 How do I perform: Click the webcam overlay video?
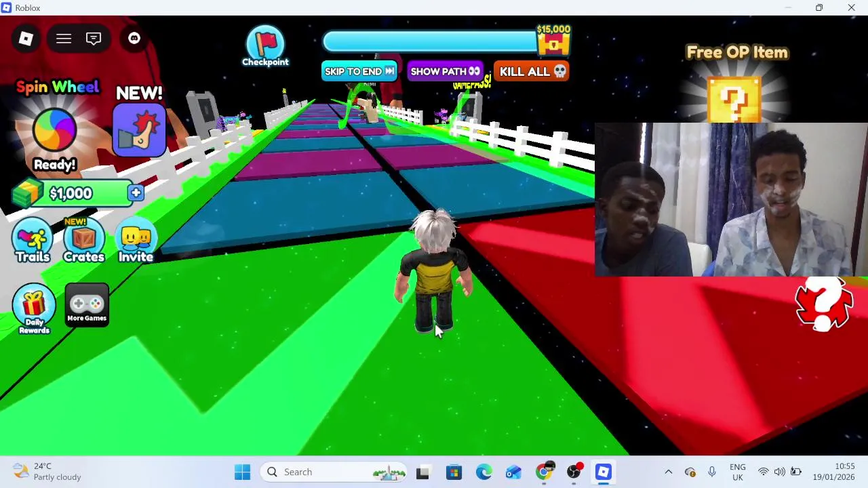click(x=731, y=200)
